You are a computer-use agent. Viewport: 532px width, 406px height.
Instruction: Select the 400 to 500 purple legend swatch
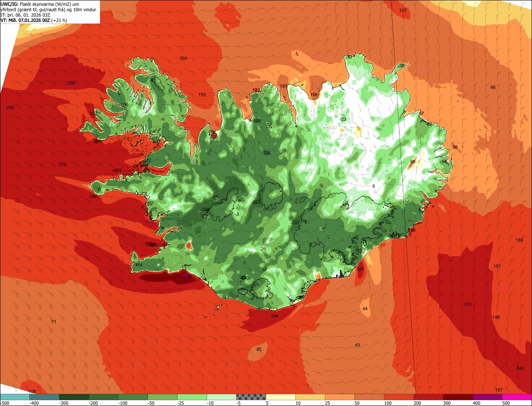point(488,397)
